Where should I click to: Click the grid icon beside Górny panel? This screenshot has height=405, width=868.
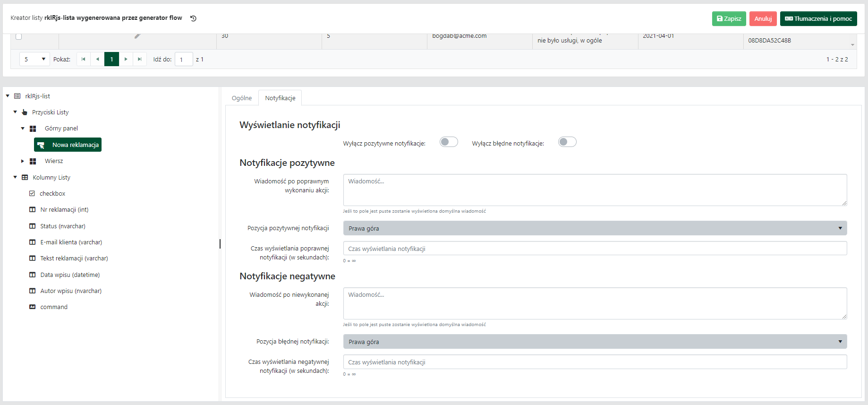click(33, 129)
